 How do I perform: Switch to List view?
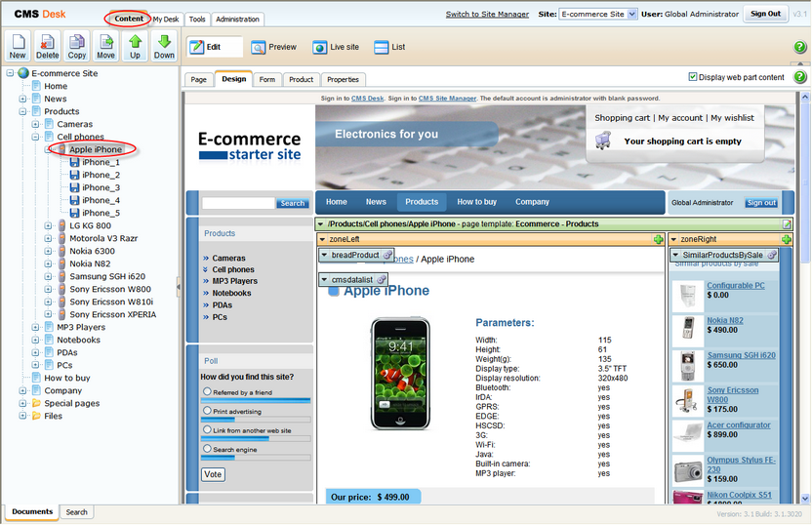point(389,47)
